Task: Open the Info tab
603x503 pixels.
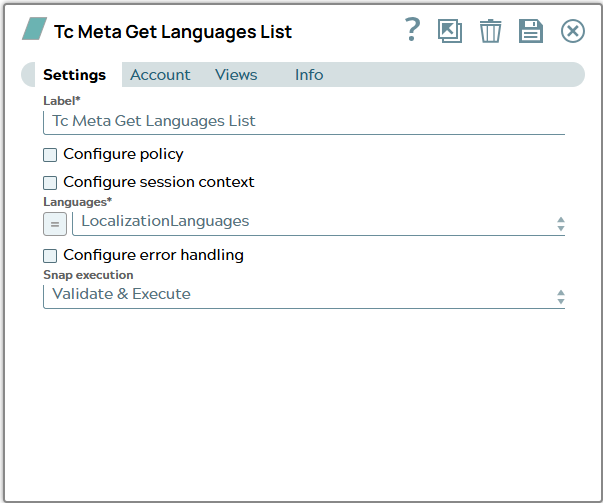Action: 309,75
